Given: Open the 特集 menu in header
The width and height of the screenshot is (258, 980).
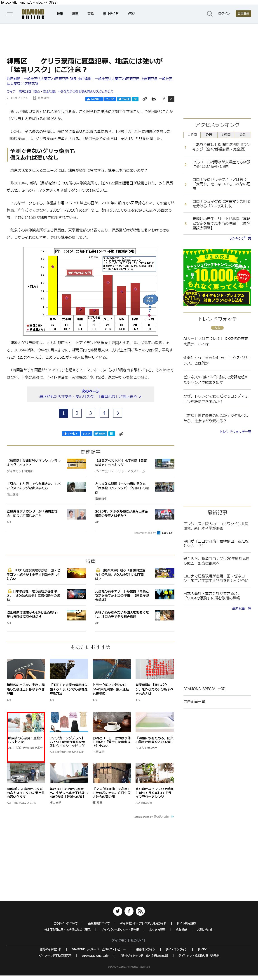Looking at the screenshot, I should [60, 13].
